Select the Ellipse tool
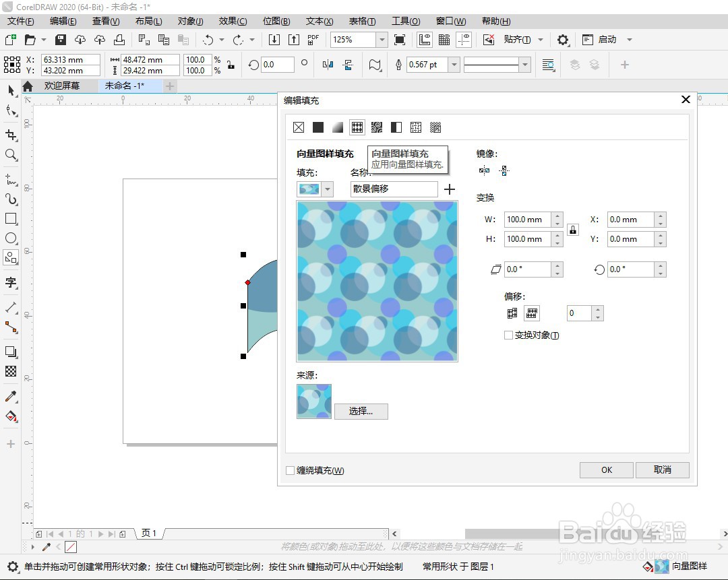 click(11, 238)
